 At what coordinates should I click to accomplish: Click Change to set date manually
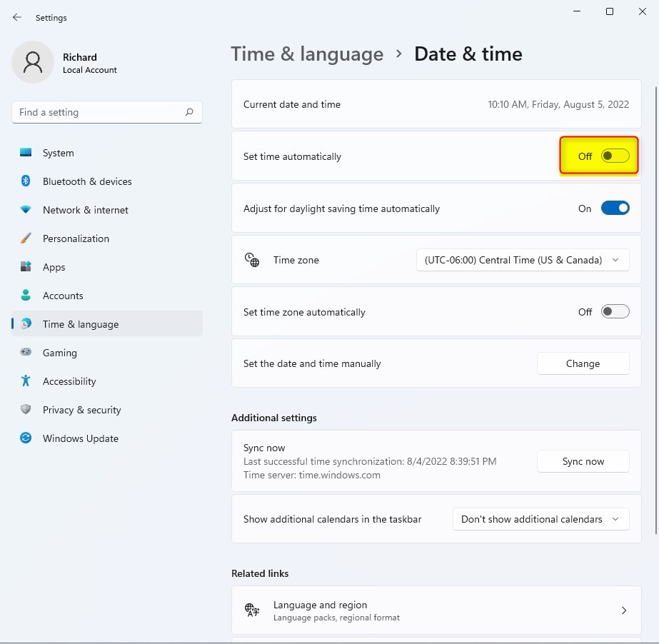click(x=583, y=363)
